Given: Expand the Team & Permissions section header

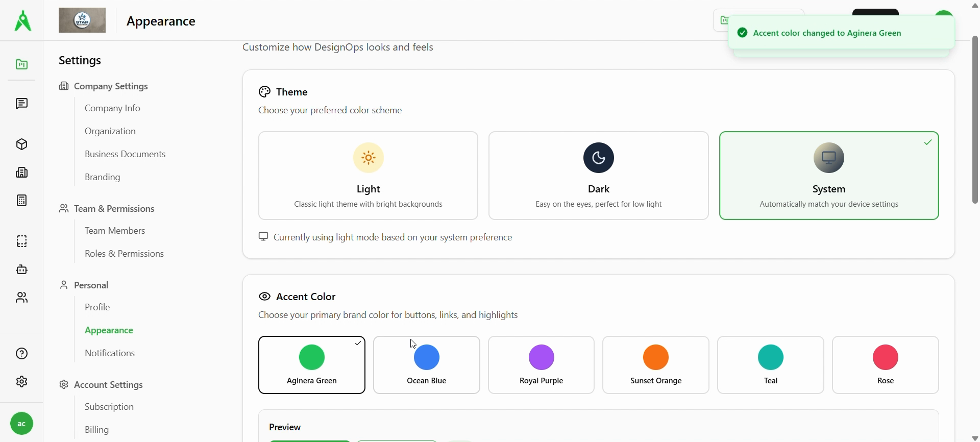Looking at the screenshot, I should tap(114, 209).
